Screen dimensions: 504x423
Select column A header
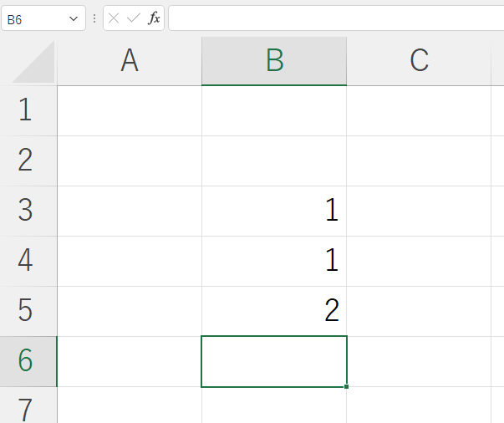(x=130, y=61)
